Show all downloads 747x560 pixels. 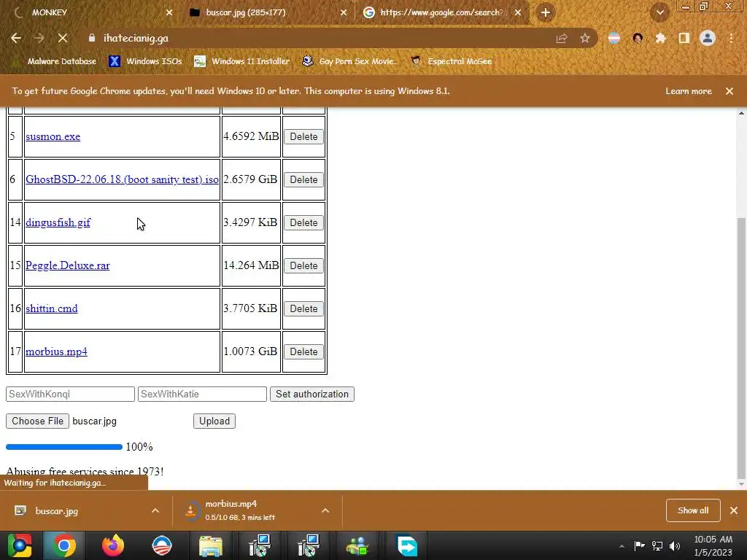(x=693, y=510)
